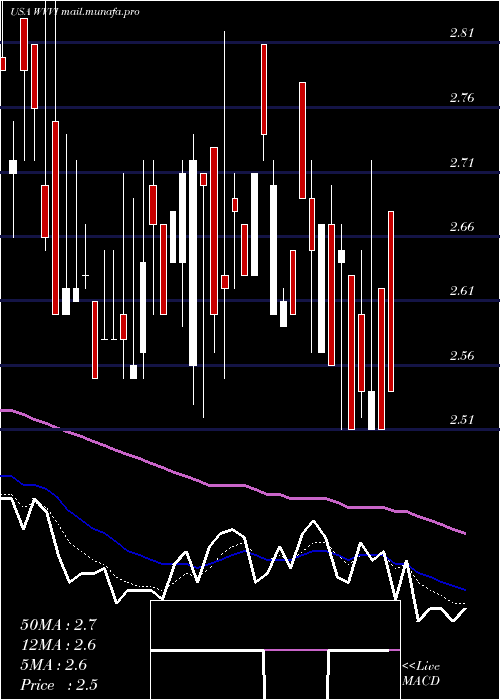Click the USA WVVI mail.munafa.pro chart title
Screen dimensions: 500x700
click(x=75, y=12)
